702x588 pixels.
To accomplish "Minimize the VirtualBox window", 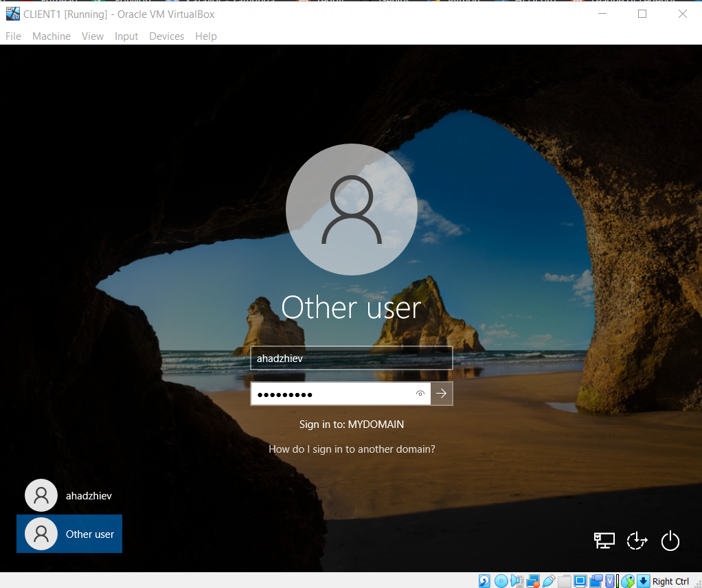I will (x=602, y=14).
